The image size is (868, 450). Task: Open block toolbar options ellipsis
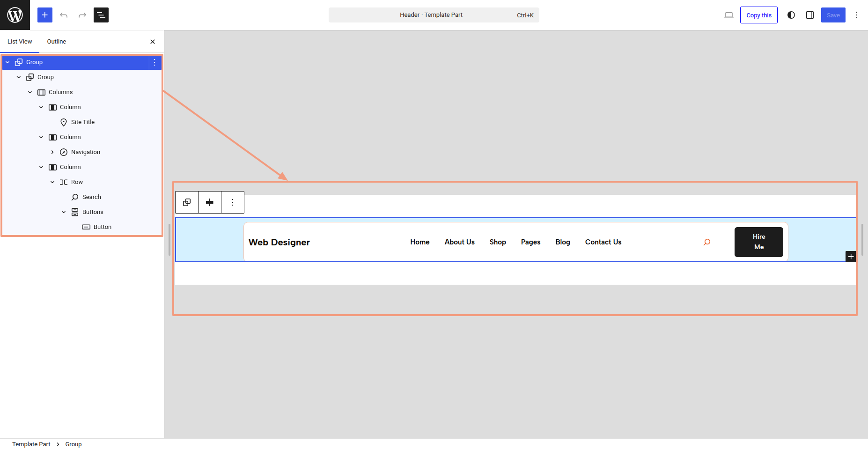pyautogui.click(x=233, y=202)
